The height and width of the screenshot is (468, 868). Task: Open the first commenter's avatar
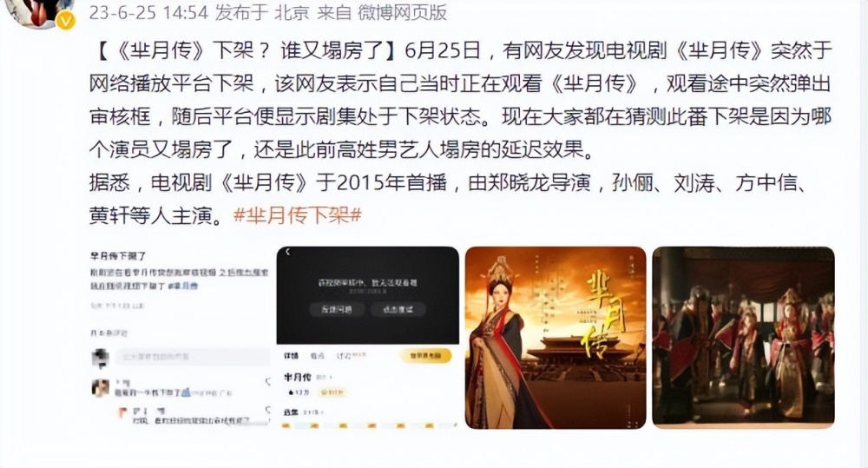coord(100,388)
